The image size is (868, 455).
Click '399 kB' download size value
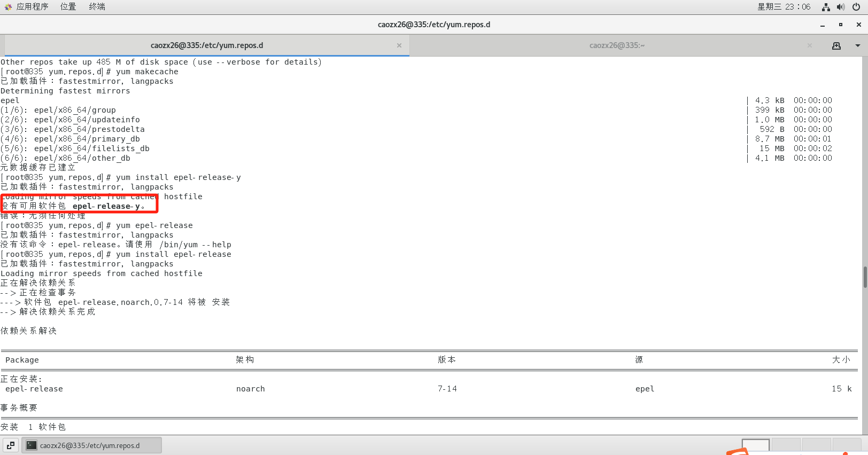pos(770,110)
